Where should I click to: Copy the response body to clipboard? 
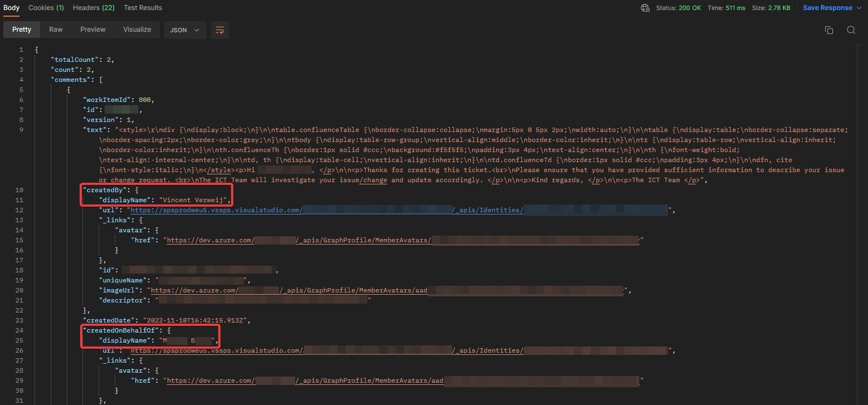coord(829,30)
